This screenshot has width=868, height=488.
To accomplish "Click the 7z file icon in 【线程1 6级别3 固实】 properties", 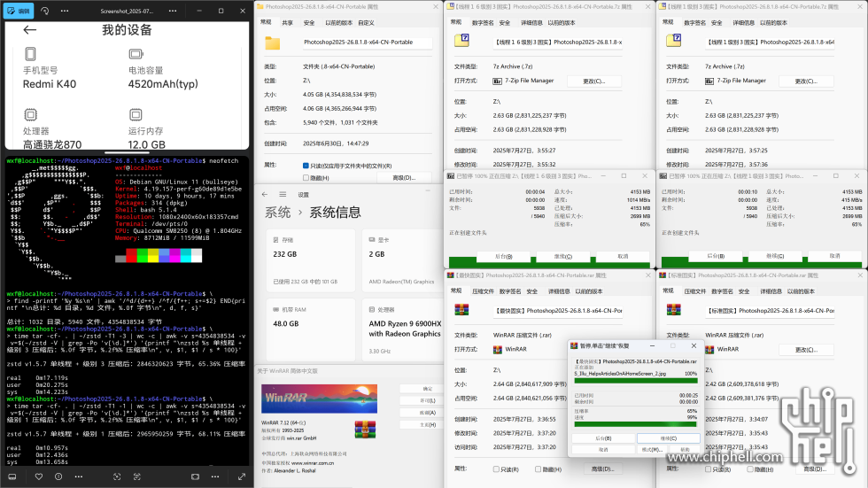I will point(461,40).
